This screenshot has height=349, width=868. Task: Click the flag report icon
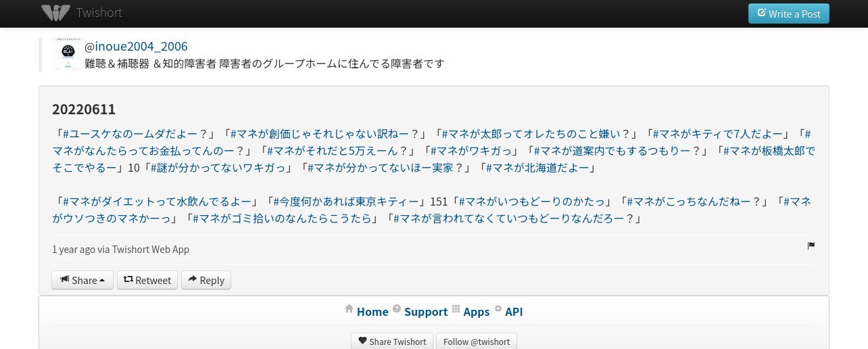point(811,246)
